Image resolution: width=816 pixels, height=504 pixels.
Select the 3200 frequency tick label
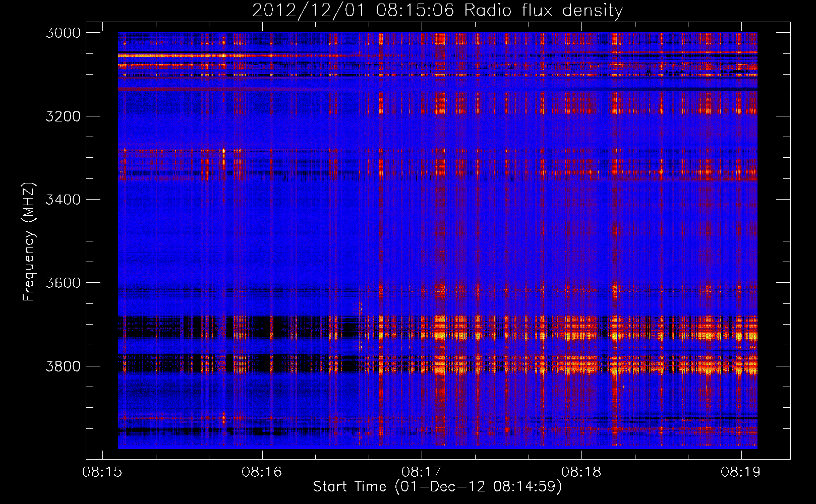pos(63,116)
